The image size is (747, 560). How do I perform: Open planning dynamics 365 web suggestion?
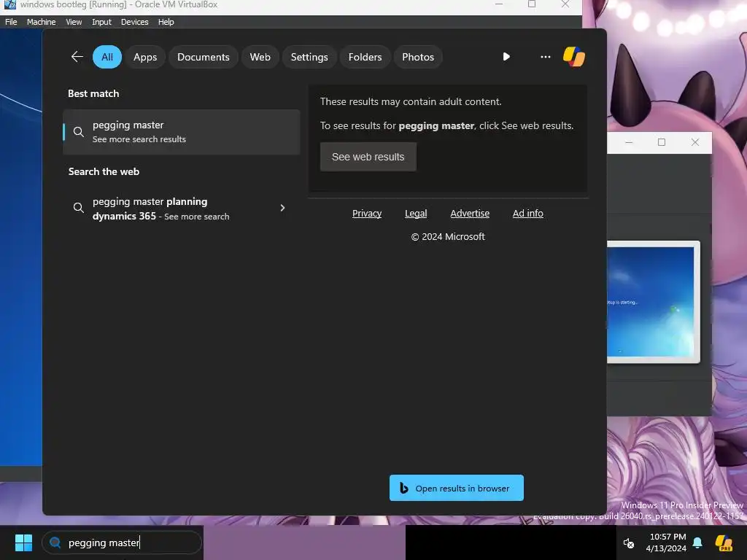(182, 209)
